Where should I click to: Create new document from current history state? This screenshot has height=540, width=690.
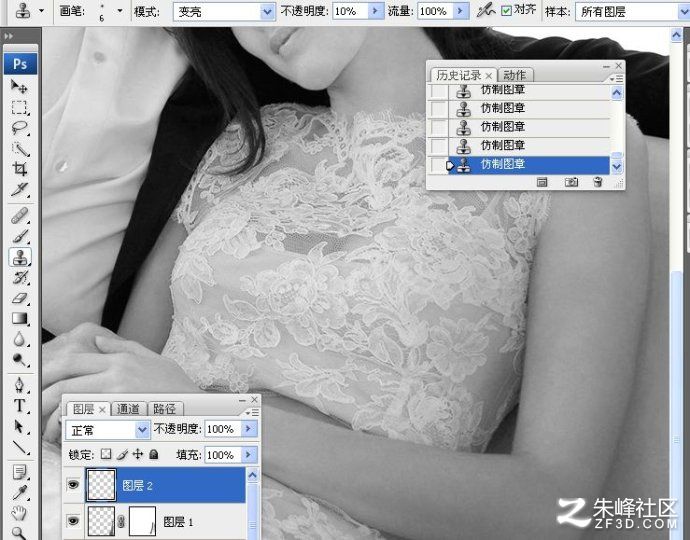[x=542, y=182]
